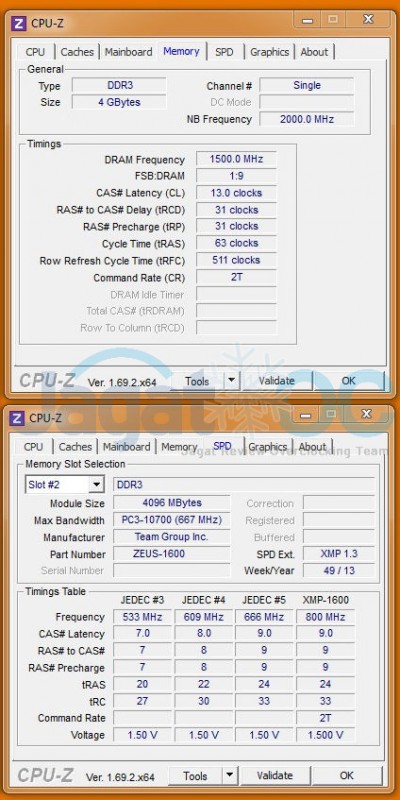This screenshot has width=400, height=800.
Task: Expand Tools dropdown arrow in bottom window
Action: point(230,776)
